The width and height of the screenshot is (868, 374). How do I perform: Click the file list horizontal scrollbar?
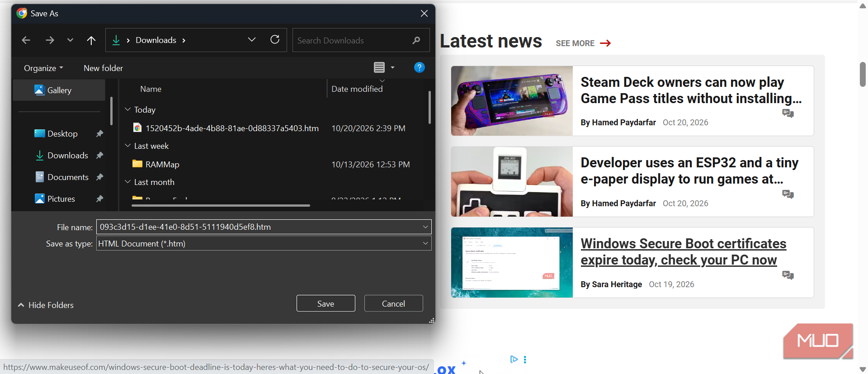[221, 205]
